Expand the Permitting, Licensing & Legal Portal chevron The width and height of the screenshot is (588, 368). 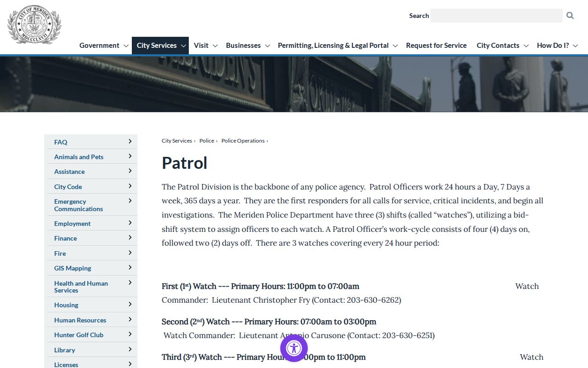[395, 46]
